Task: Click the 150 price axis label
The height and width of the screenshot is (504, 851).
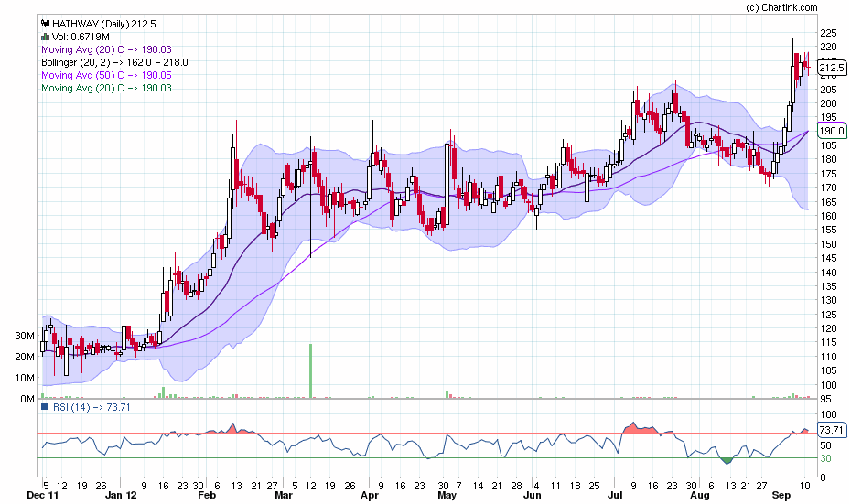Action: click(x=829, y=244)
